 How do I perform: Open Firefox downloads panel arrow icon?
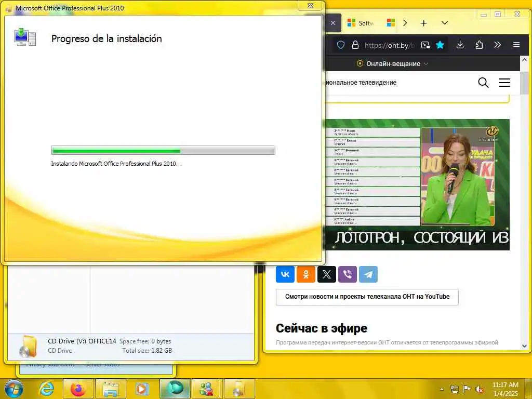(x=460, y=45)
